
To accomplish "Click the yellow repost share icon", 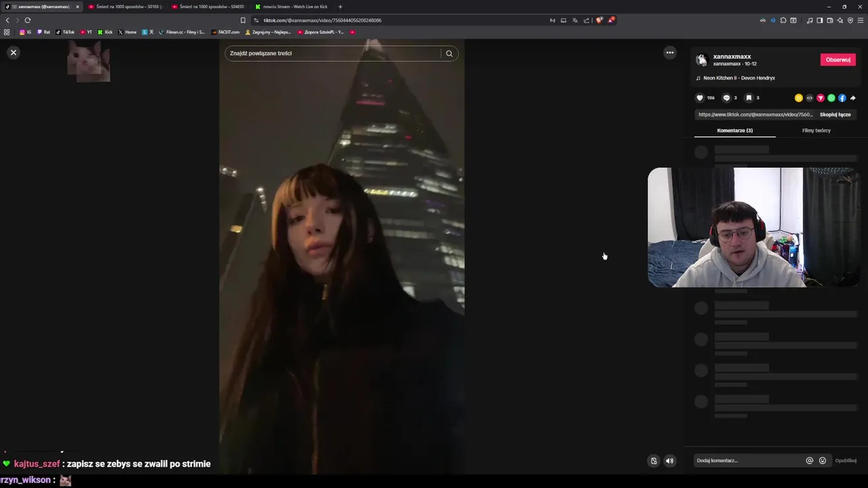I will tap(799, 98).
